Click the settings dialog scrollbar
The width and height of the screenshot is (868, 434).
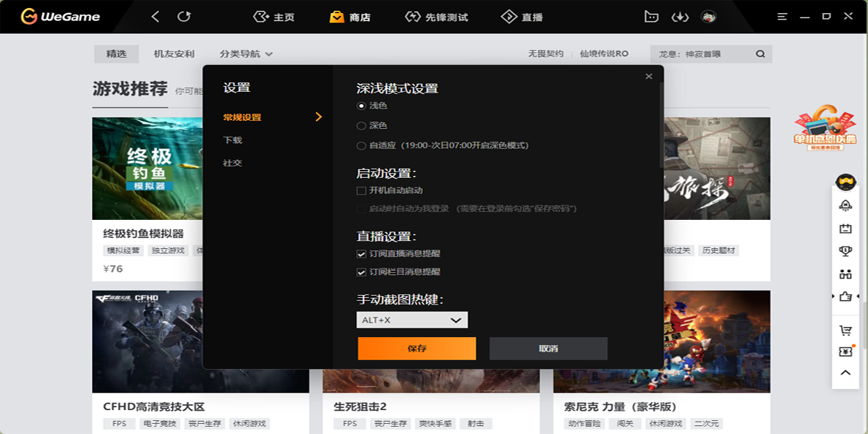point(661,124)
